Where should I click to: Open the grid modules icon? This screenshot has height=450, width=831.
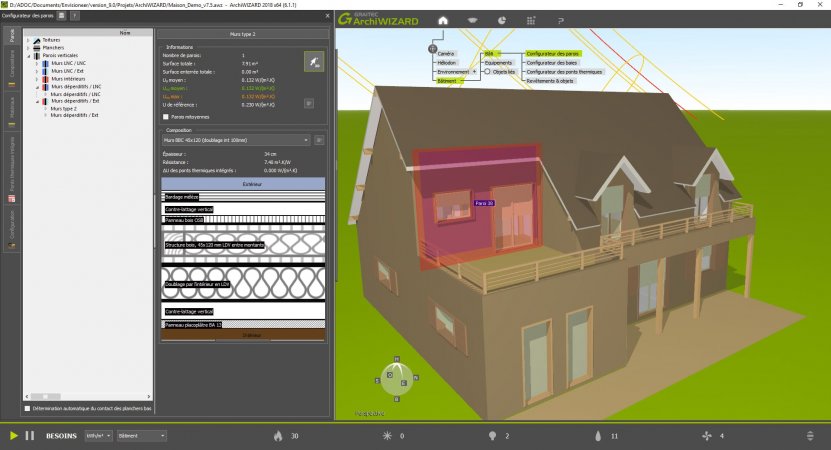531,21
